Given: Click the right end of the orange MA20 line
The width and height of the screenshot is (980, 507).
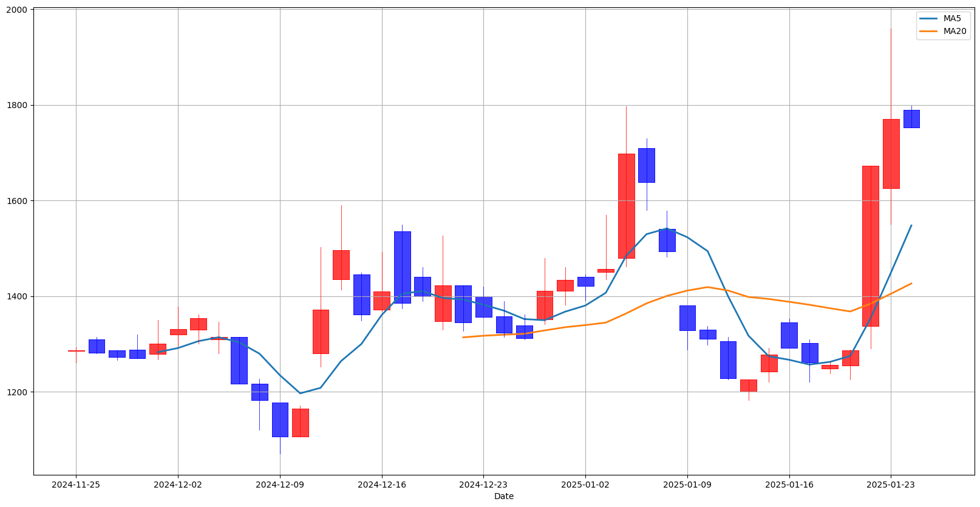Looking at the screenshot, I should tap(911, 284).
